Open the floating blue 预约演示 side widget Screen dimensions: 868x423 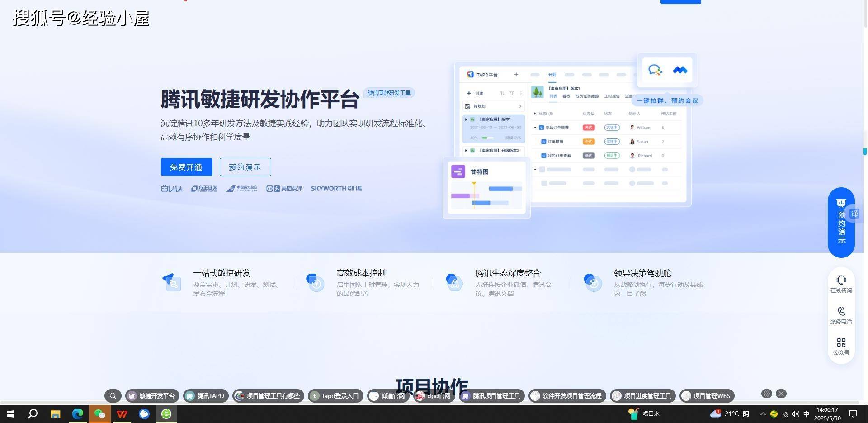841,223
